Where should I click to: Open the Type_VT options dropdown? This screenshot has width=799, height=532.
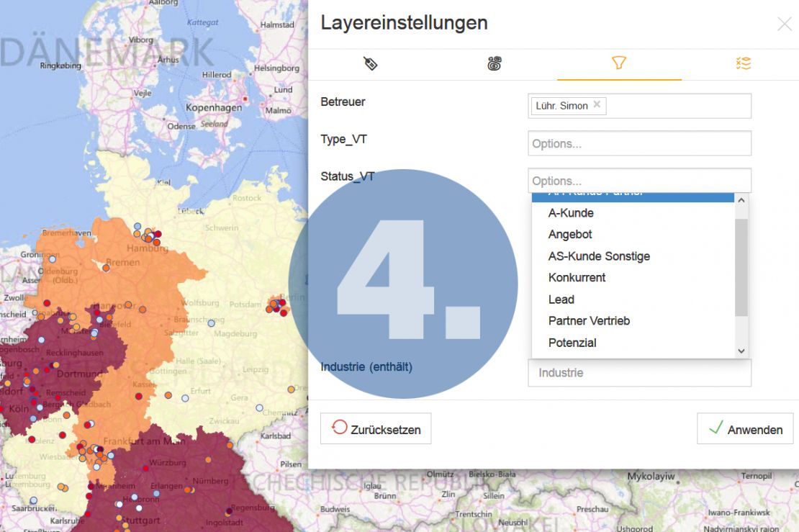click(x=639, y=143)
